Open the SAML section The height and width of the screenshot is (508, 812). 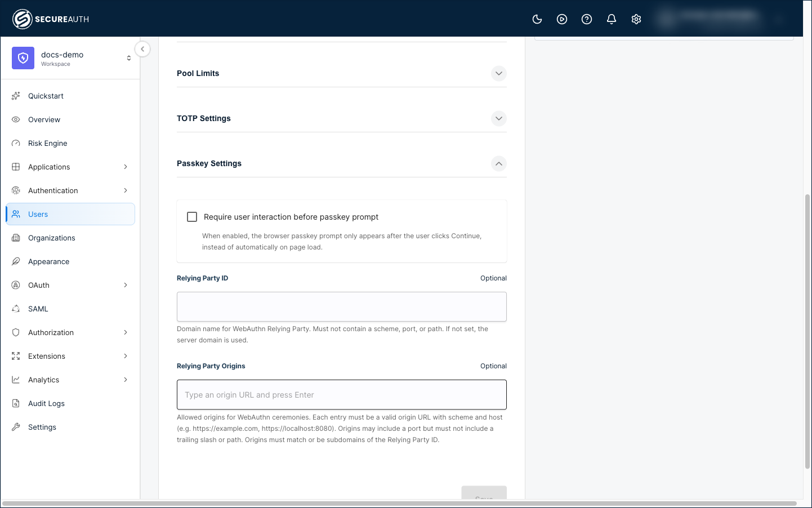click(70, 309)
